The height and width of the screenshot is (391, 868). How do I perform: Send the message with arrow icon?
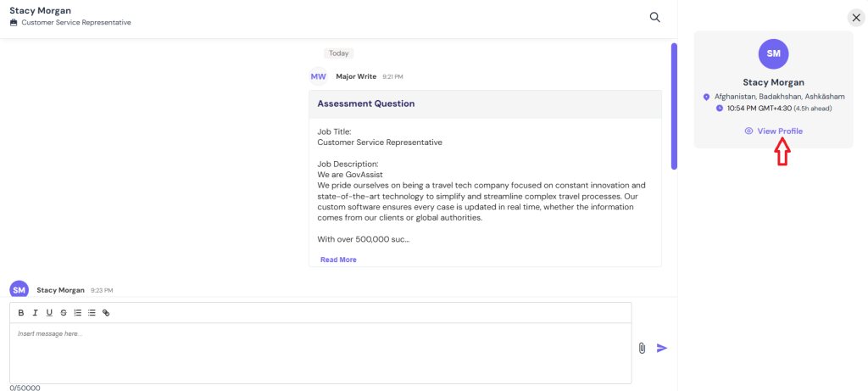point(662,348)
